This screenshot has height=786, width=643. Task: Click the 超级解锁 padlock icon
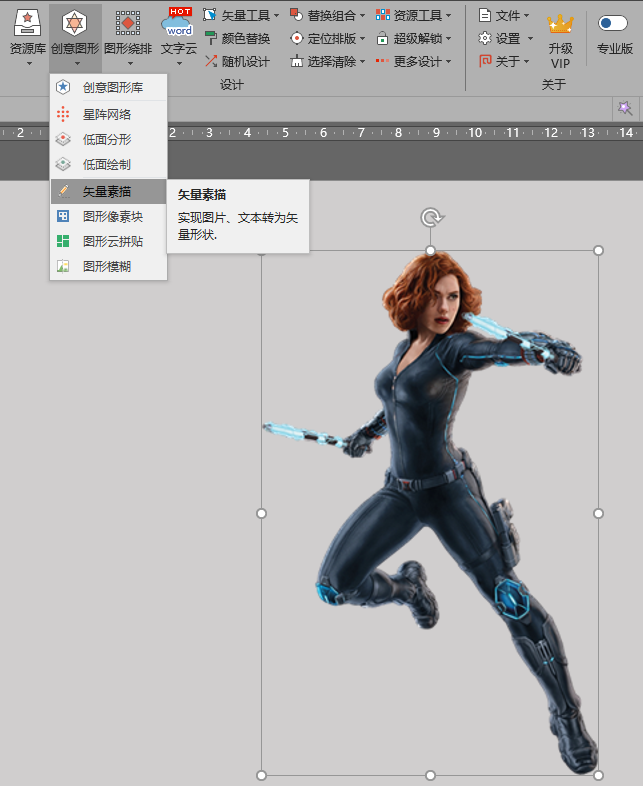click(x=382, y=38)
